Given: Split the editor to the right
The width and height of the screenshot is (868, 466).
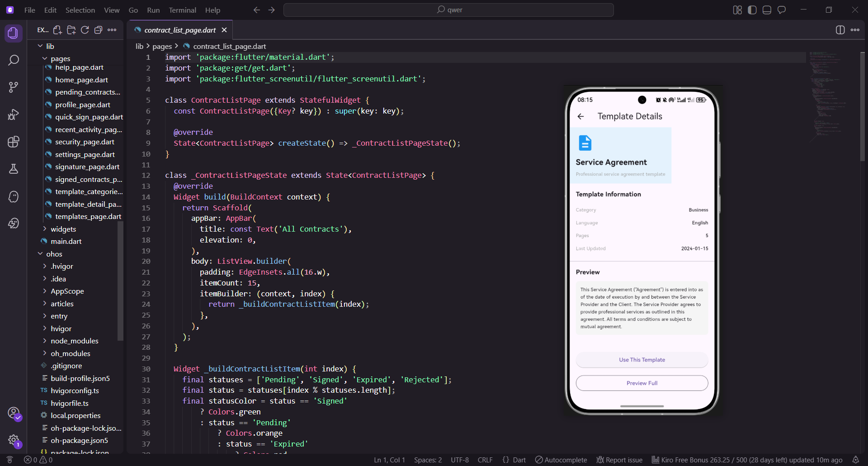Looking at the screenshot, I should pos(840,30).
